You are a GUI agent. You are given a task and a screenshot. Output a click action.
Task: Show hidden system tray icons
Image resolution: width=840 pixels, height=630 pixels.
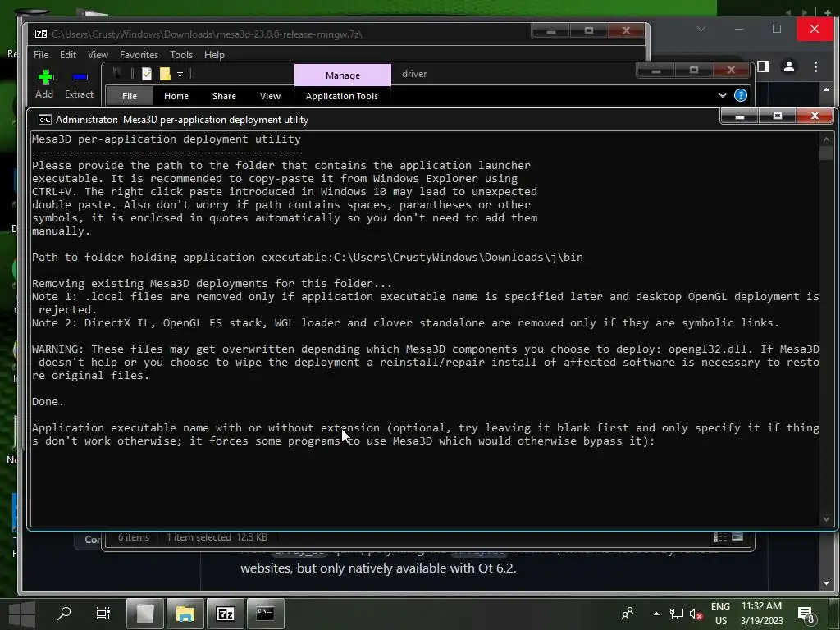click(x=656, y=614)
